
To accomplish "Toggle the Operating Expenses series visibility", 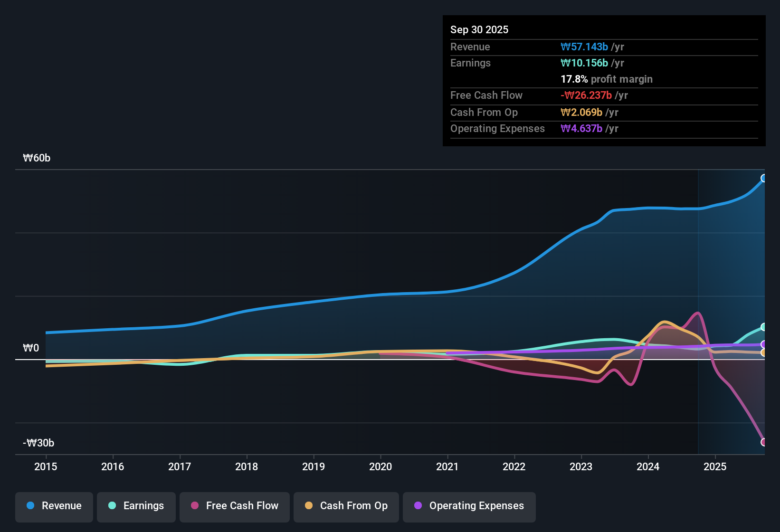I will click(469, 507).
